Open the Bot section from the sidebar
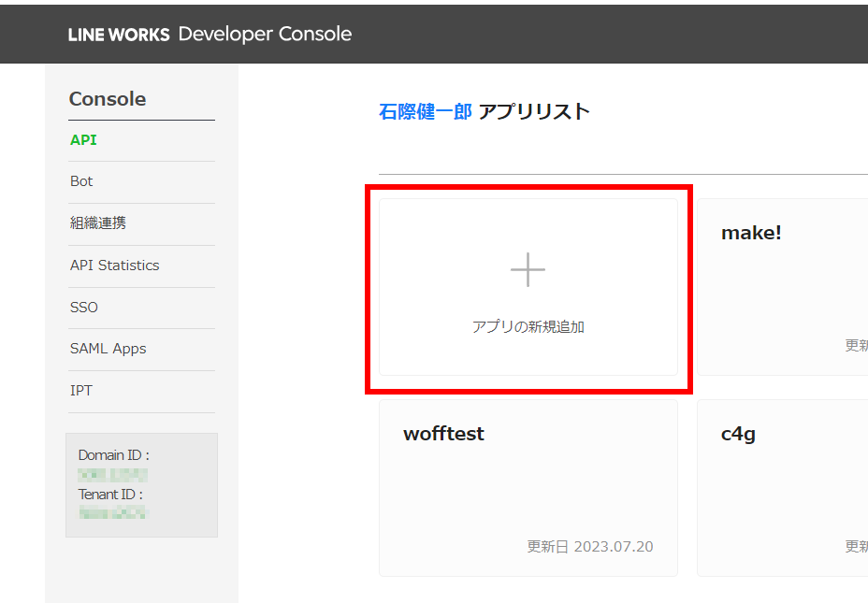The height and width of the screenshot is (603, 868). pos(80,180)
